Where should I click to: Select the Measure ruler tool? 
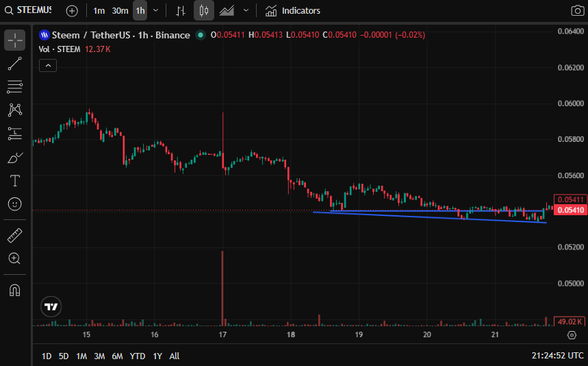pos(14,236)
